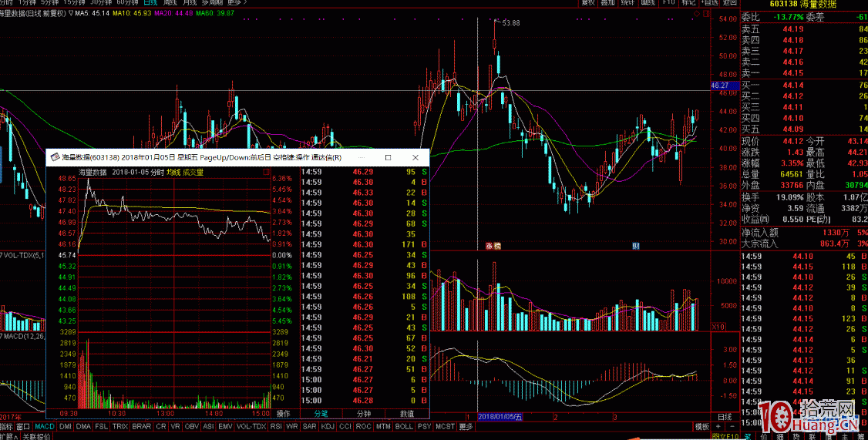
Task: Select the MTM indicator tab
Action: [x=383, y=427]
